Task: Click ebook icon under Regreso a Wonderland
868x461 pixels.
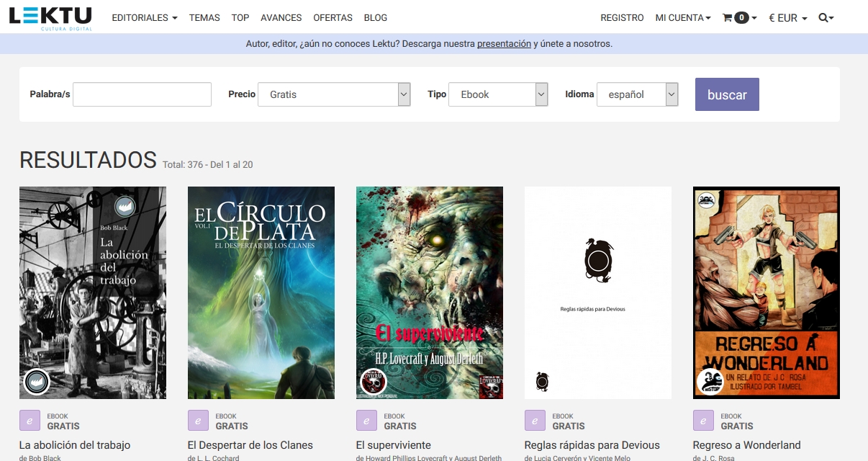Action: 704,421
